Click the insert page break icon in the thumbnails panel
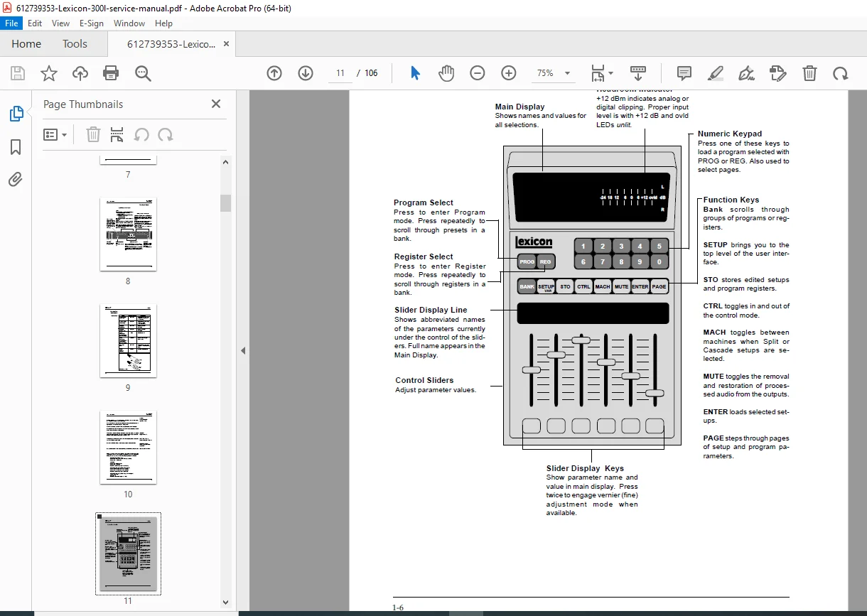 (117, 134)
